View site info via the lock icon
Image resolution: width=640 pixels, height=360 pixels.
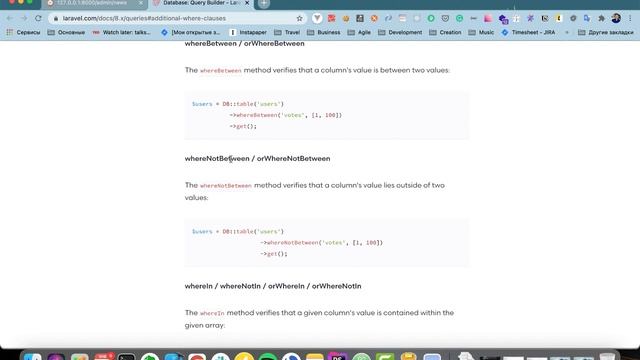(x=56, y=18)
